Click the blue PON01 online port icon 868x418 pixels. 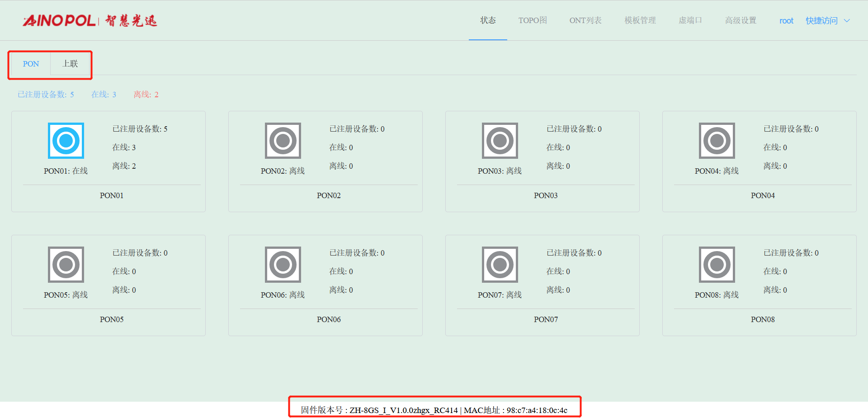click(x=66, y=141)
